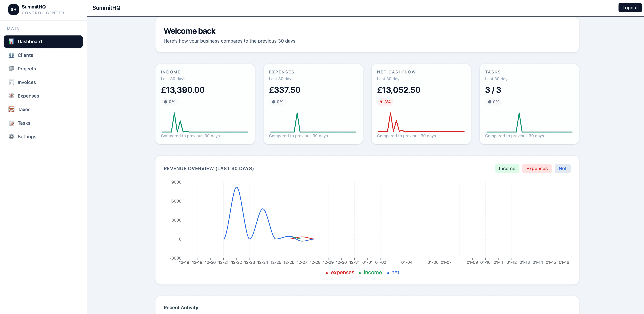644x314 pixels.
Task: Enable the Expenses filter chip
Action: 537,168
